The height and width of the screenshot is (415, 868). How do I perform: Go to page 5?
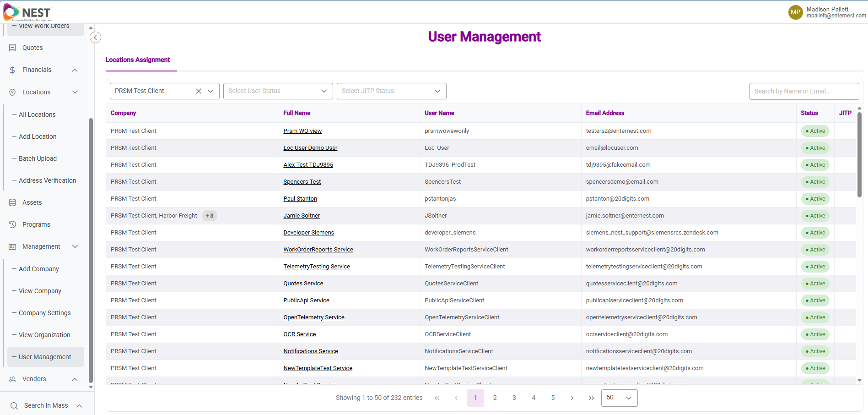(553, 398)
